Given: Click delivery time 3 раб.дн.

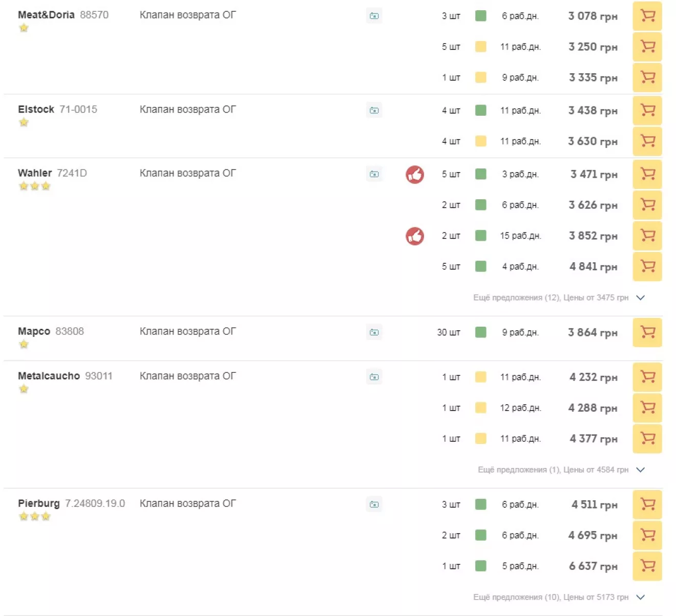Looking at the screenshot, I should 520,175.
